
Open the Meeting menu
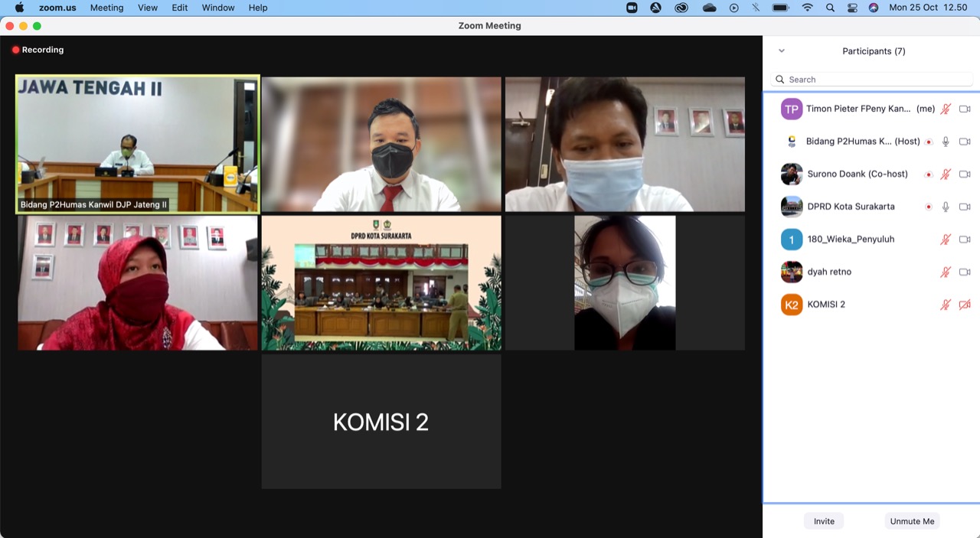pos(106,8)
